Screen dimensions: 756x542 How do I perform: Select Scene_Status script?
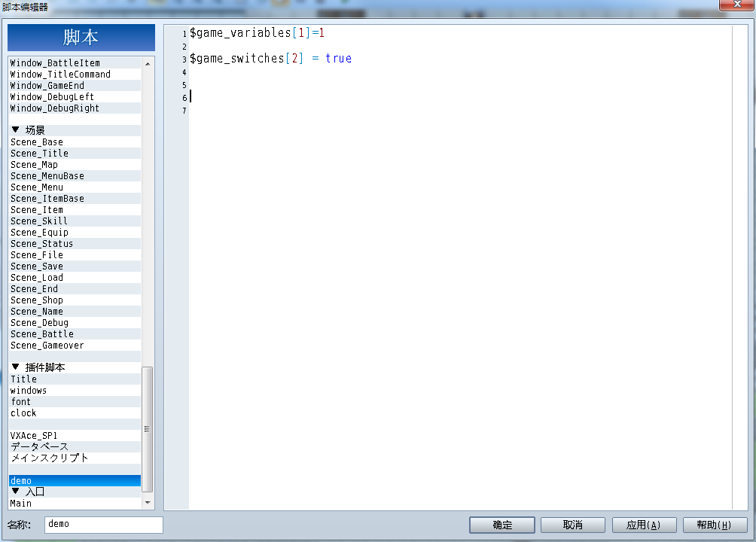(75, 244)
